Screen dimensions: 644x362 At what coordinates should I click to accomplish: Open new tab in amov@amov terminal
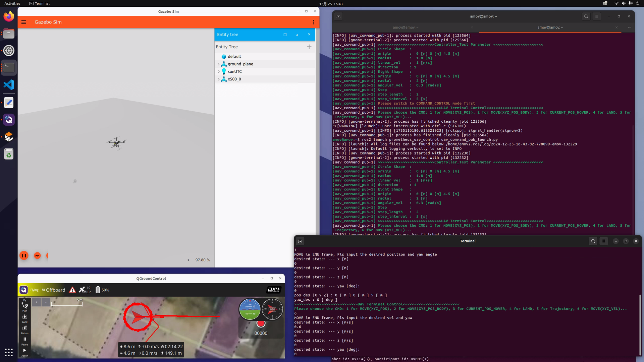tap(338, 16)
